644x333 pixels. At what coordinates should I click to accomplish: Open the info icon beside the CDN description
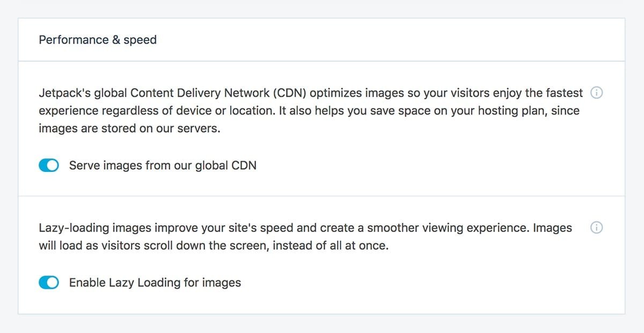pos(596,93)
